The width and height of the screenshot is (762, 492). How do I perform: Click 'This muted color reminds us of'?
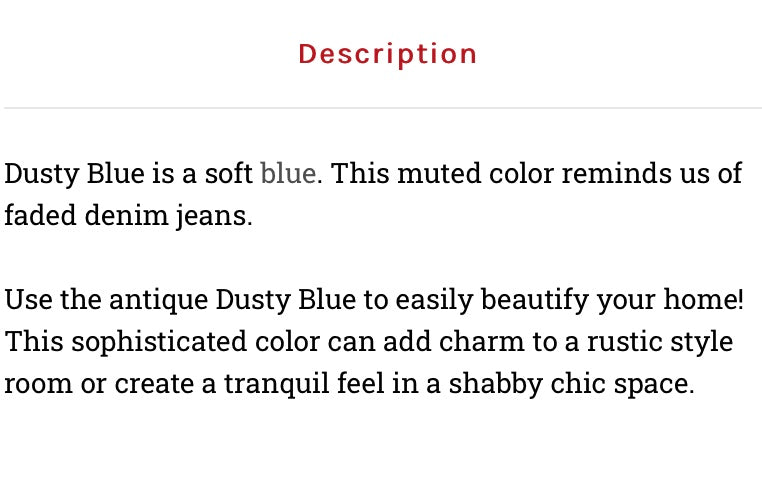(x=536, y=173)
